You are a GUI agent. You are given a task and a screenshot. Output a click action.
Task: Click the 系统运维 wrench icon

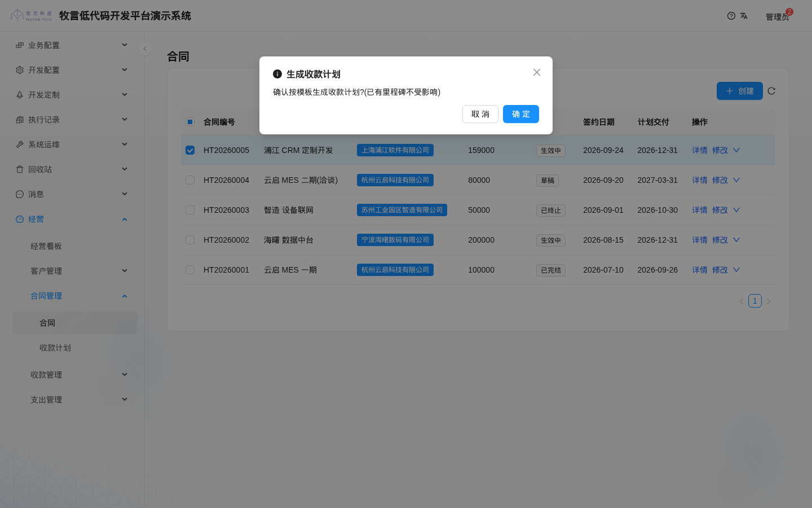tap(20, 144)
